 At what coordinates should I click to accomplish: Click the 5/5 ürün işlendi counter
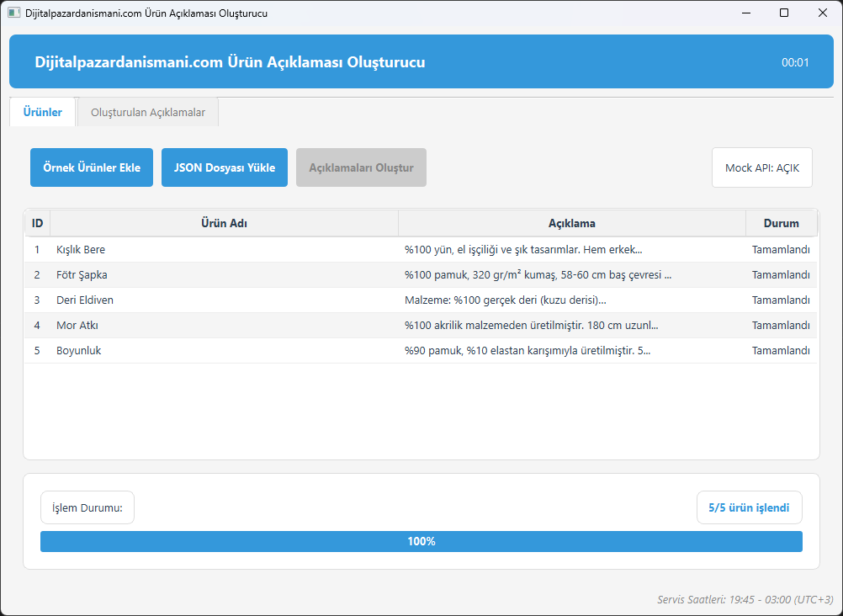click(749, 507)
